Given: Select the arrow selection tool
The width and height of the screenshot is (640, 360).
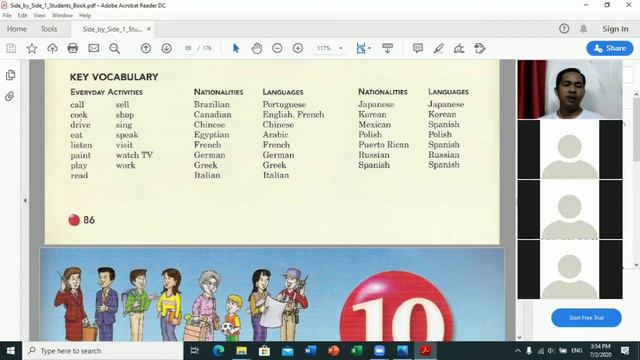Looking at the screenshot, I should (236, 48).
